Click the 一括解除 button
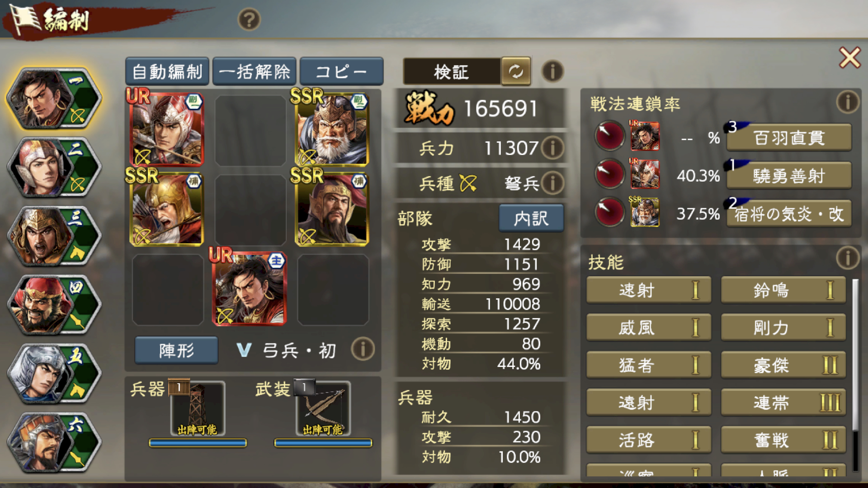 pos(254,71)
